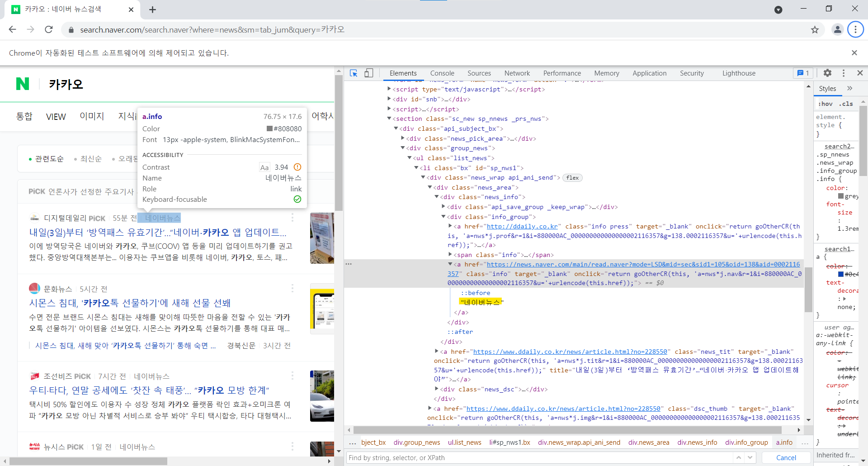Select the 관련도순 sort option
The image size is (868, 466).
[49, 159]
